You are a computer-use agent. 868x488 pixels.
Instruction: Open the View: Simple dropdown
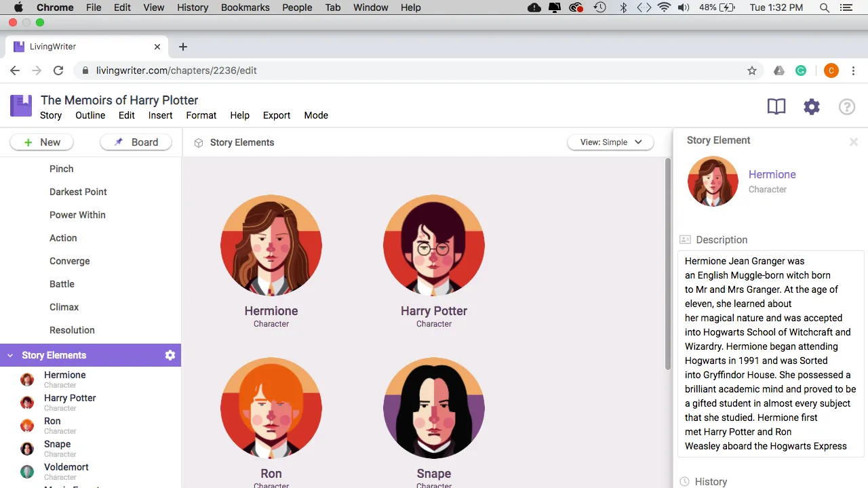(610, 142)
